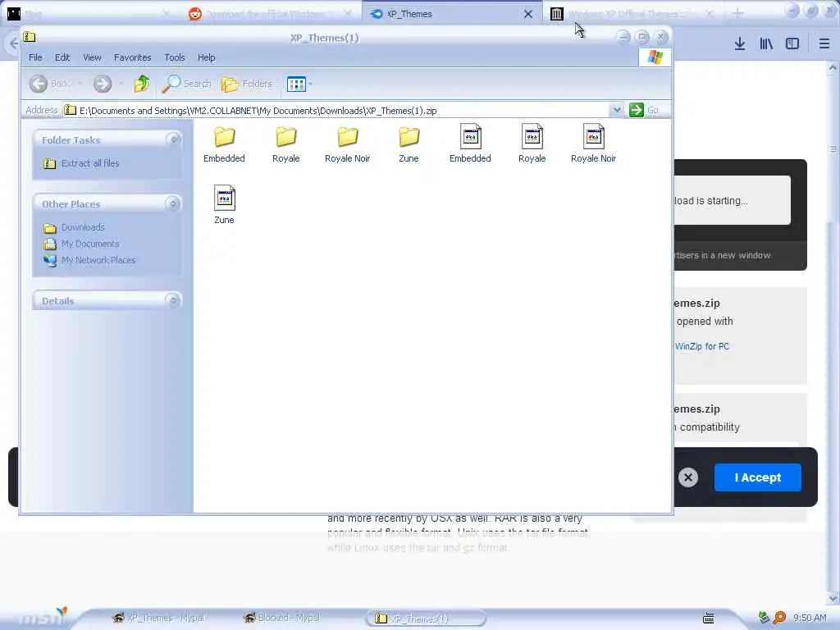Screen dimensions: 840x630
Task: Select the Embedded theme file
Action: coord(470,144)
